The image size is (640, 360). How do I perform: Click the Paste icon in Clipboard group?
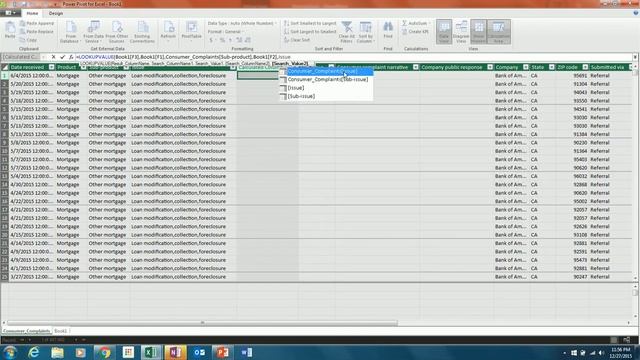(10, 30)
